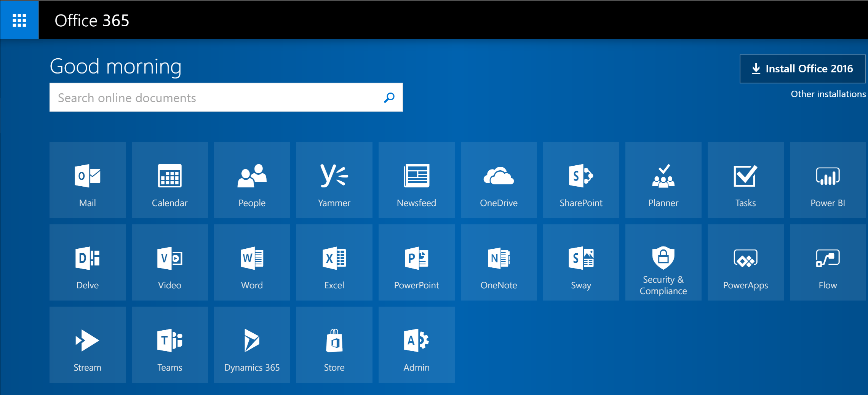Open Yammer
Image resolution: width=868 pixels, height=395 pixels.
(x=334, y=181)
